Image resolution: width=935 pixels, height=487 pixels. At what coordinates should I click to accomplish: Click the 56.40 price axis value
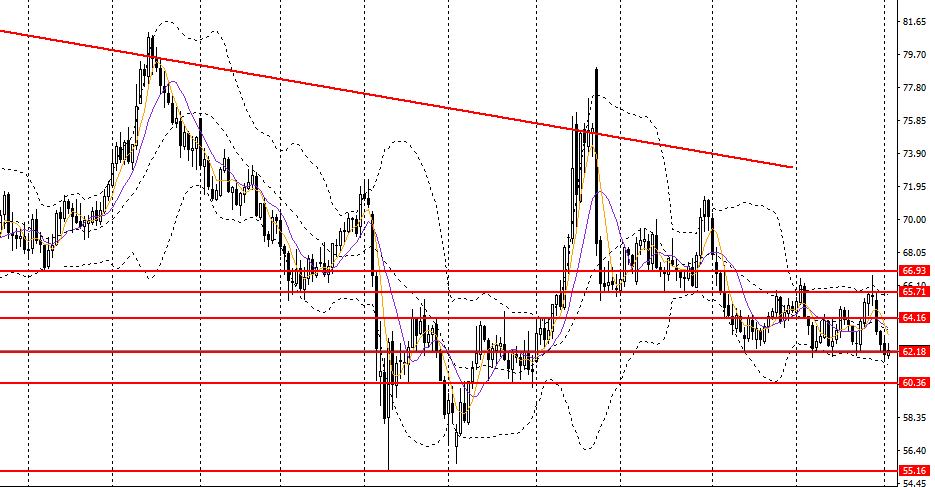click(912, 451)
